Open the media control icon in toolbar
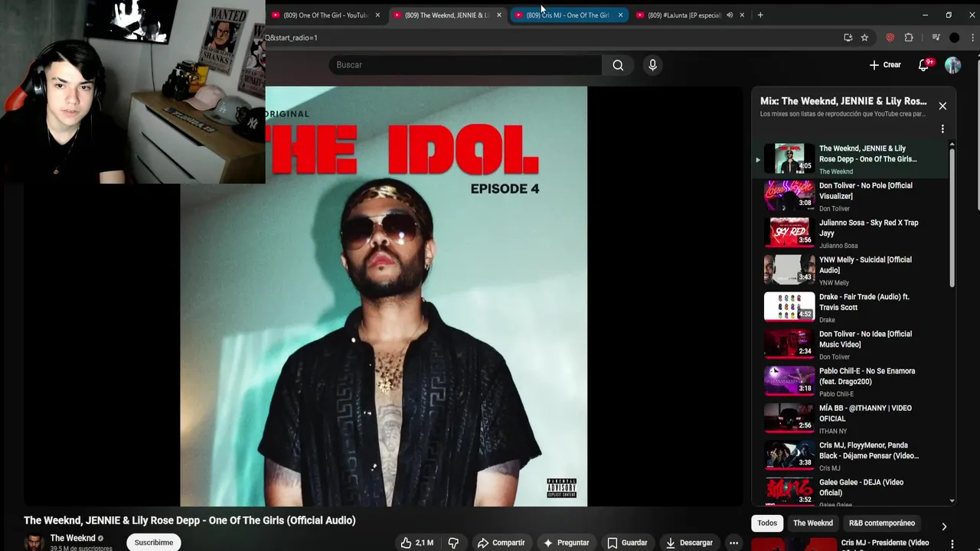 pos(936,37)
